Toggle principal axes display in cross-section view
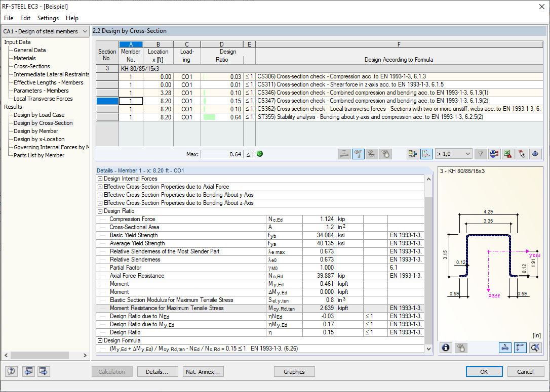 [520, 347]
